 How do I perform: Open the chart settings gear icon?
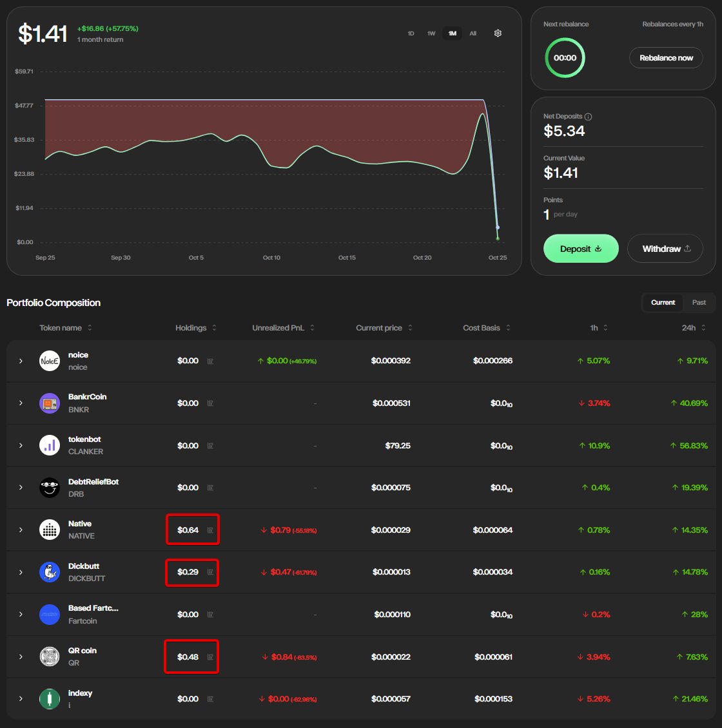[498, 33]
